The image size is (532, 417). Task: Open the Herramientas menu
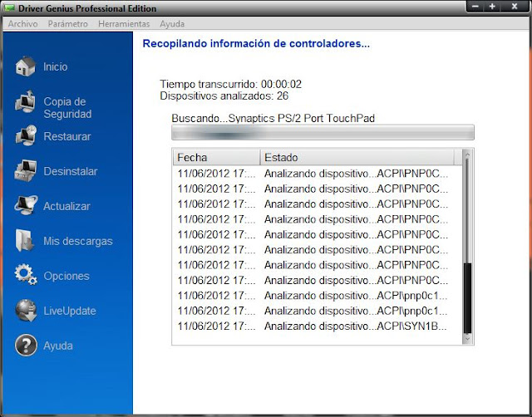coord(124,24)
